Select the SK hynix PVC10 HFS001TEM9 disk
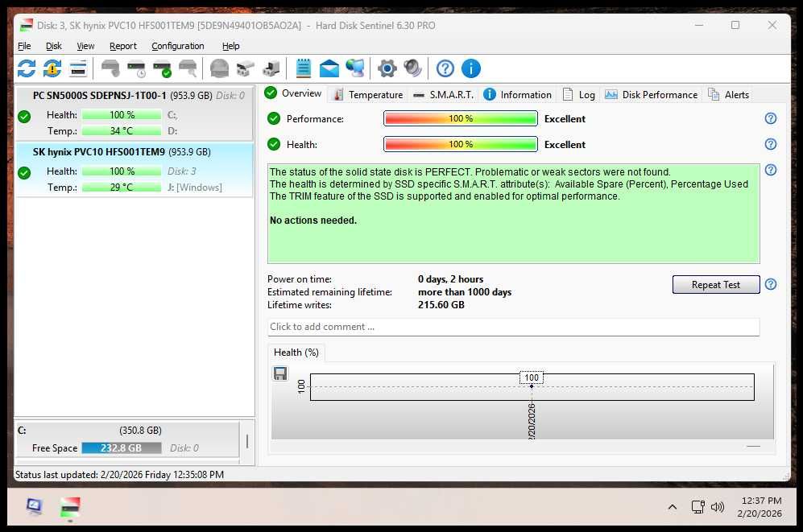Viewport: 803px width, 532px height. pyautogui.click(x=135, y=170)
